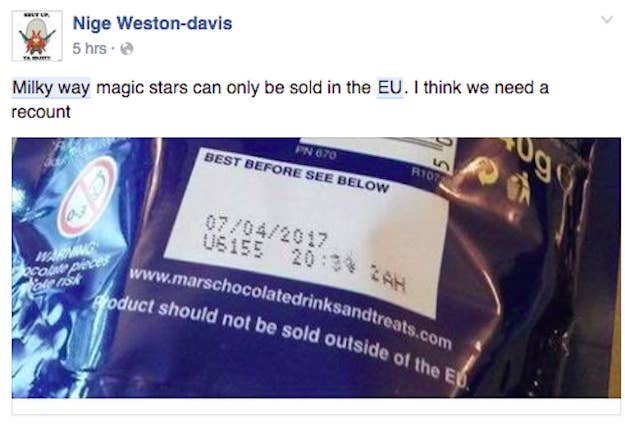Expand the post options chevron
The image size is (625, 432).
(607, 19)
